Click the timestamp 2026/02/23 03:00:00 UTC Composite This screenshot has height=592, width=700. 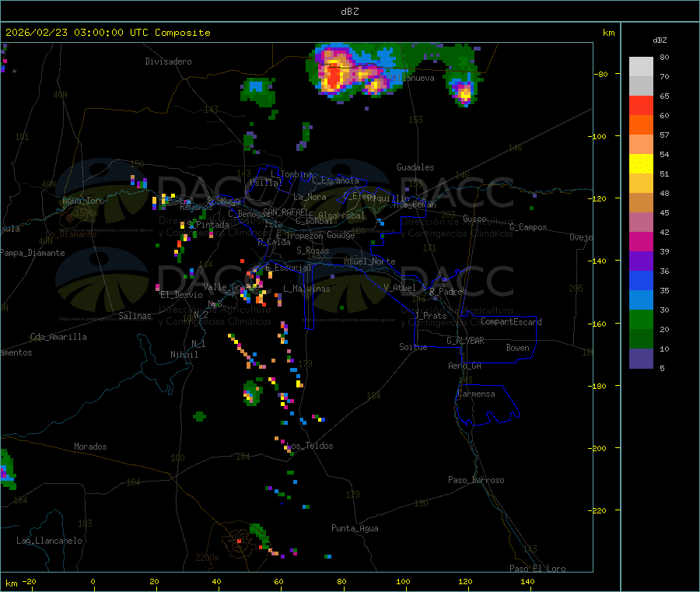tap(107, 33)
